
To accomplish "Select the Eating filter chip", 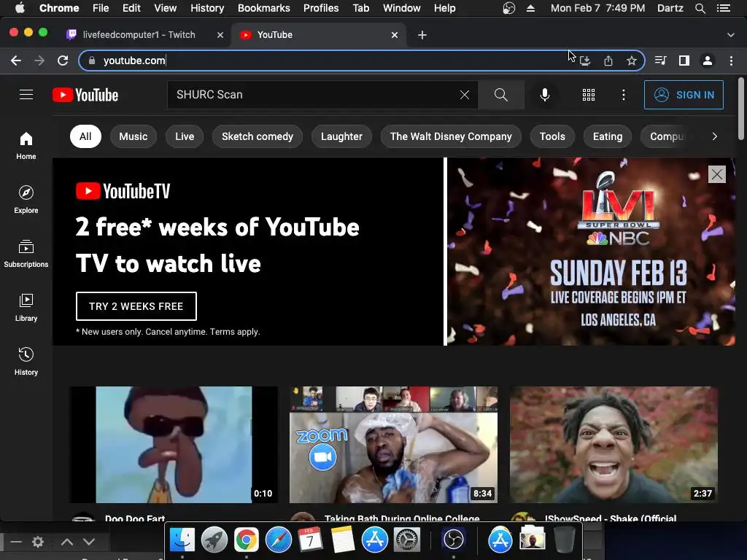I will (608, 136).
